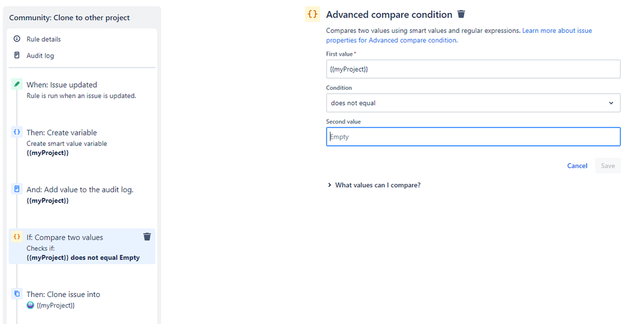Click the trash icon beside Advanced compare condition
644x324 pixels.
point(461,14)
